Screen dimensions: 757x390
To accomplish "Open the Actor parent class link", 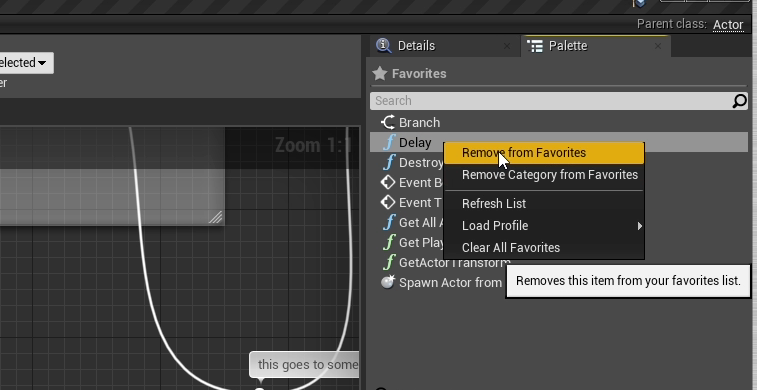I will pyautogui.click(x=728, y=25).
